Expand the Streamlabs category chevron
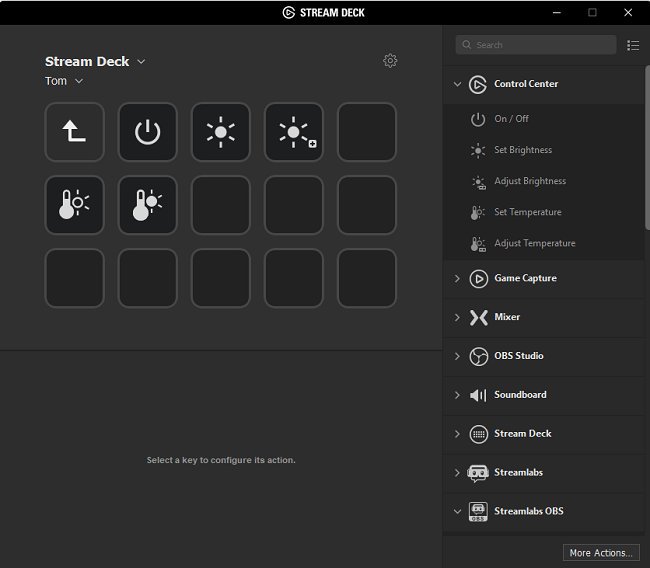Screen dimensions: 650x568 pos(457,473)
